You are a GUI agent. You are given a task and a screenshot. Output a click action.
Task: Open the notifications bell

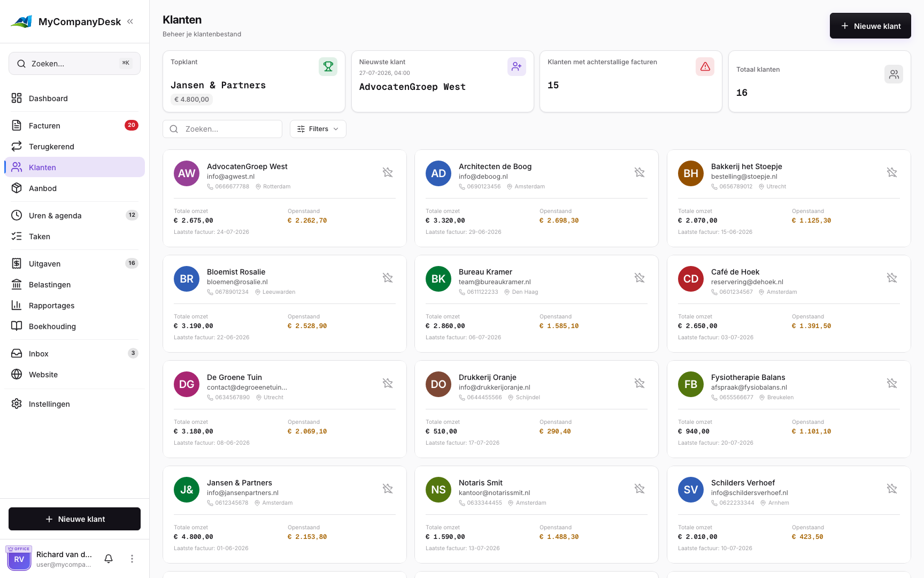coord(109,559)
